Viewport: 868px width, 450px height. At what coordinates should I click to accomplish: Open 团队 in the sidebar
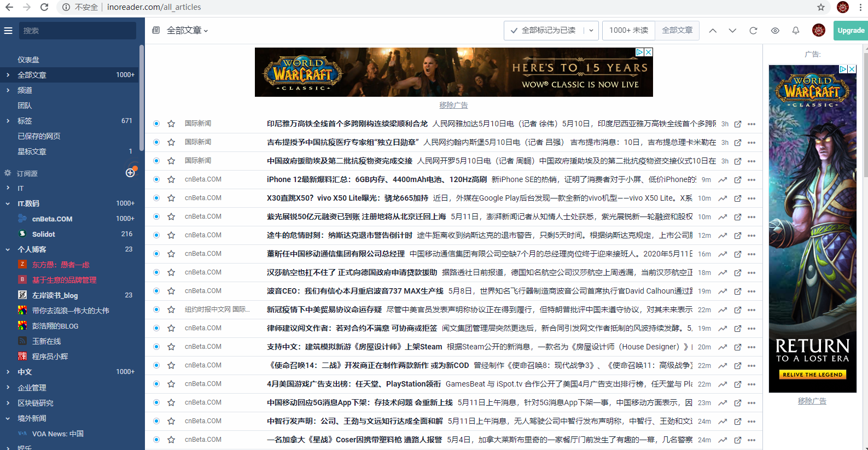(x=25, y=106)
